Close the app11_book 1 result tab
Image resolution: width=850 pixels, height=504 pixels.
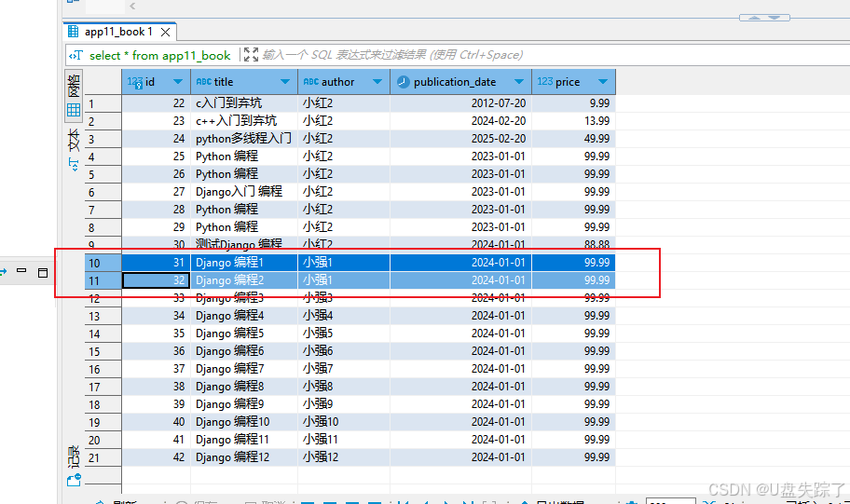point(165,32)
